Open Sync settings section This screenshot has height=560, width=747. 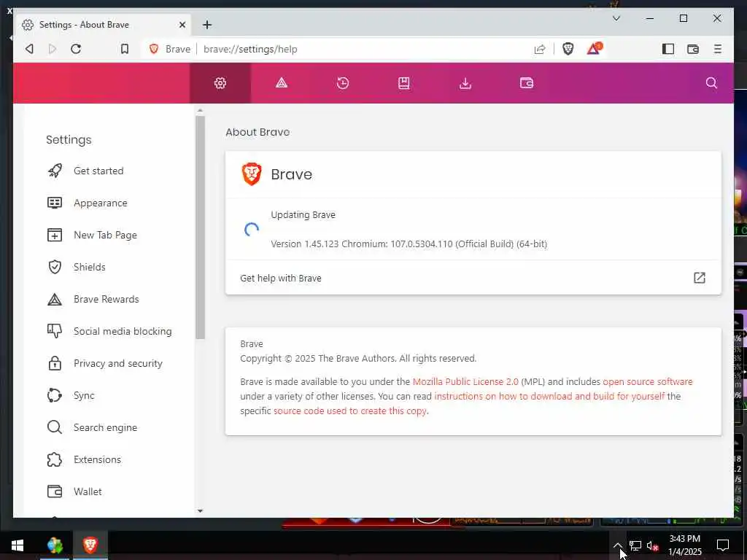[x=84, y=395]
